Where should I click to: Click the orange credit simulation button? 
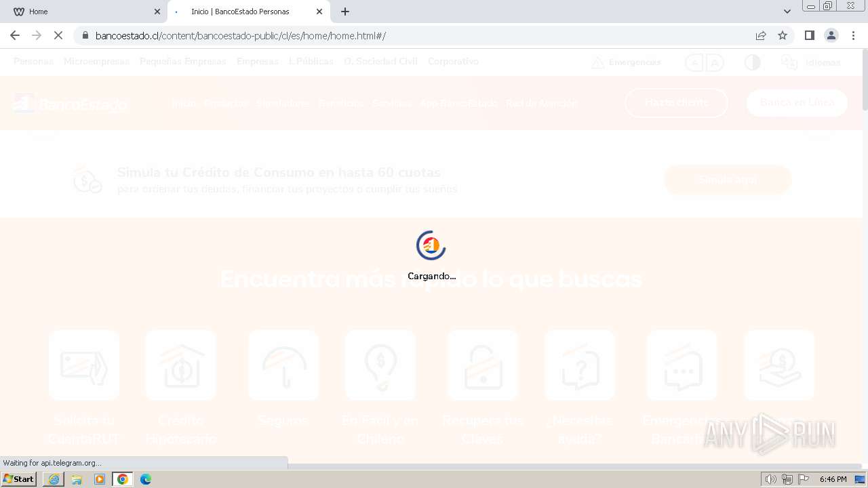(x=728, y=180)
